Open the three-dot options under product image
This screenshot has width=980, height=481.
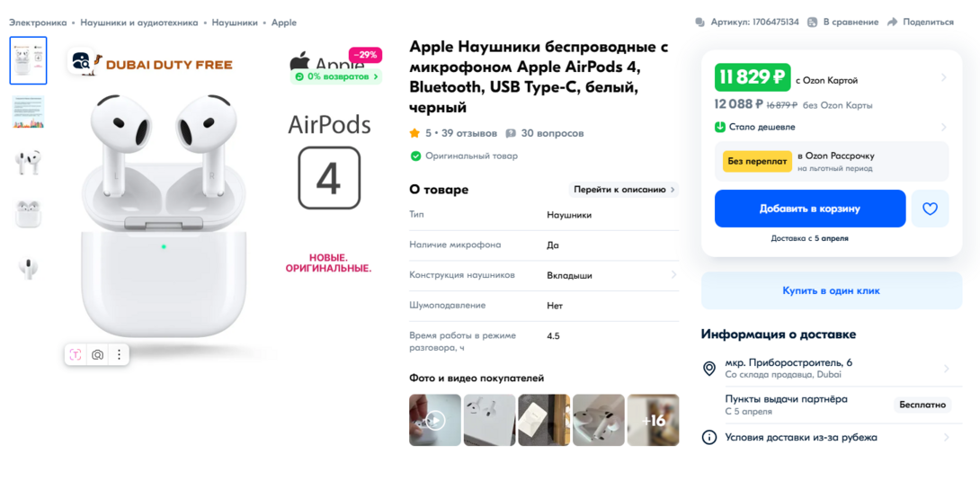click(x=119, y=355)
